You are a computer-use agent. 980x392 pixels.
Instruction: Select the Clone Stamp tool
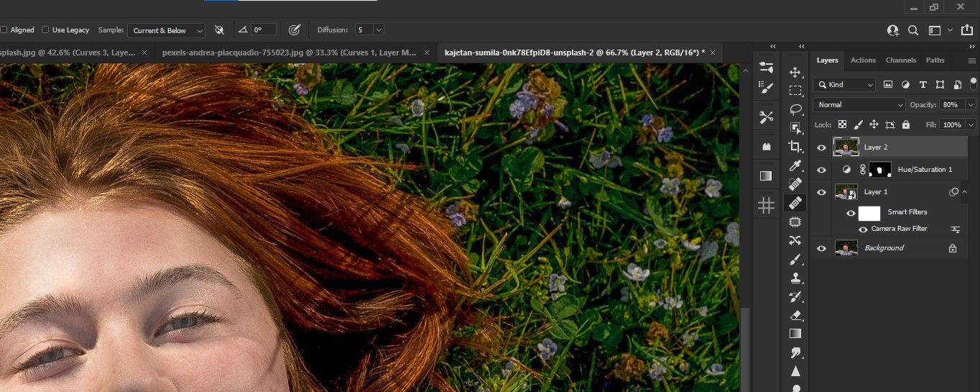click(x=795, y=278)
